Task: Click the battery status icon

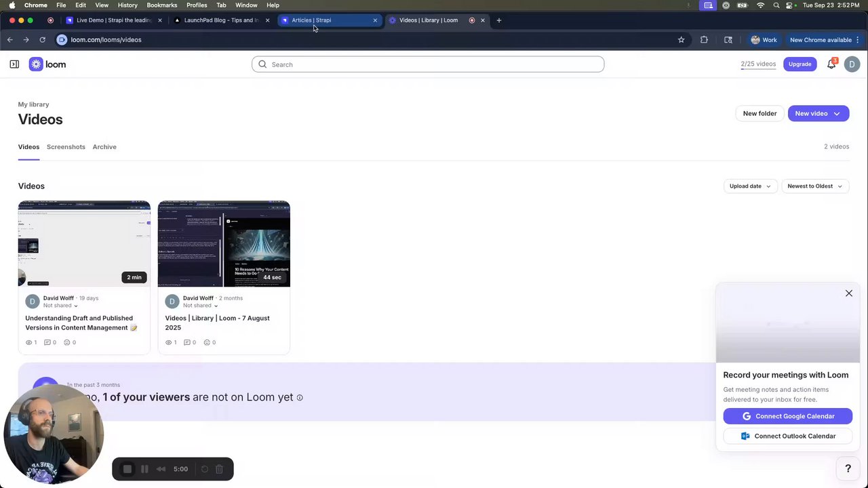Action: (x=743, y=5)
